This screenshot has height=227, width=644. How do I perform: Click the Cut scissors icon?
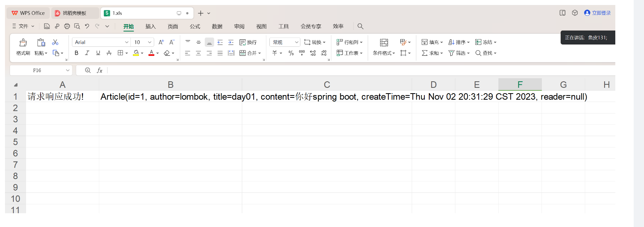[x=55, y=42]
